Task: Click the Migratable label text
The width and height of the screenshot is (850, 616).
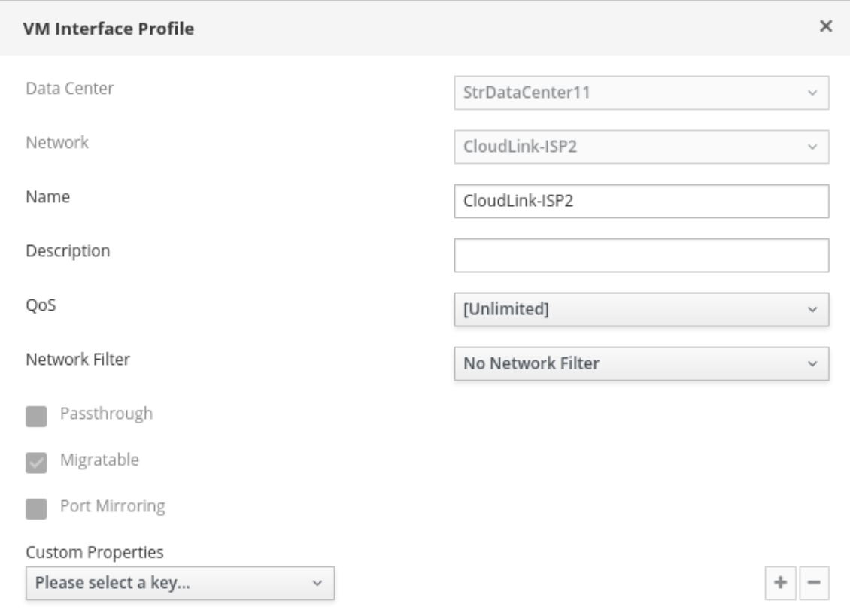Action: coord(99,460)
